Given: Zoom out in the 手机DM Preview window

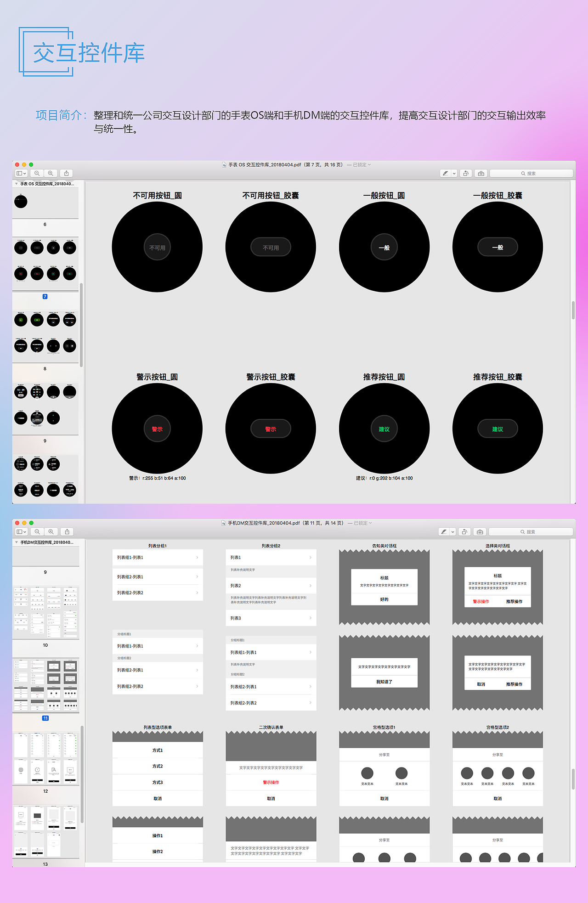Looking at the screenshot, I should pos(37,531).
